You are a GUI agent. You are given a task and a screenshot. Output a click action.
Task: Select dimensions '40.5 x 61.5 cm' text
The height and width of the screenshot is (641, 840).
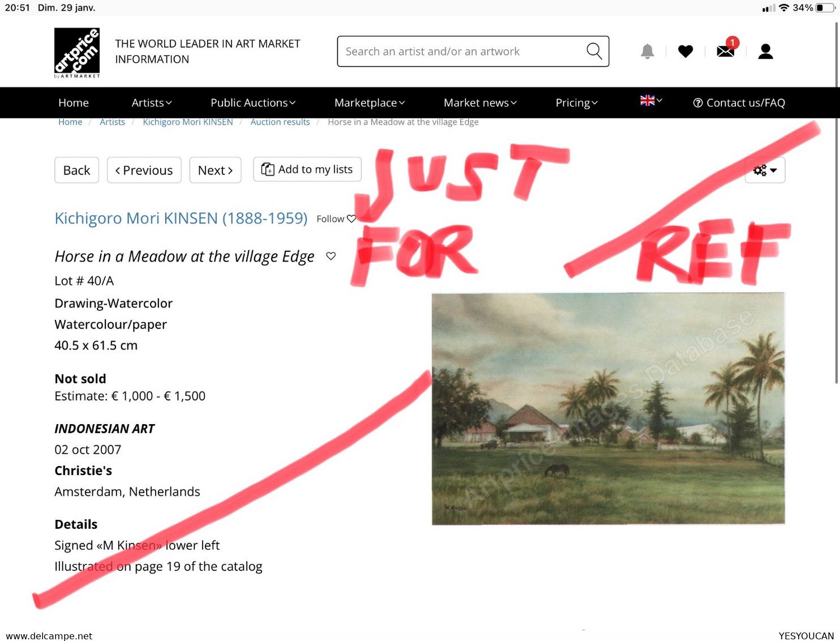96,345
